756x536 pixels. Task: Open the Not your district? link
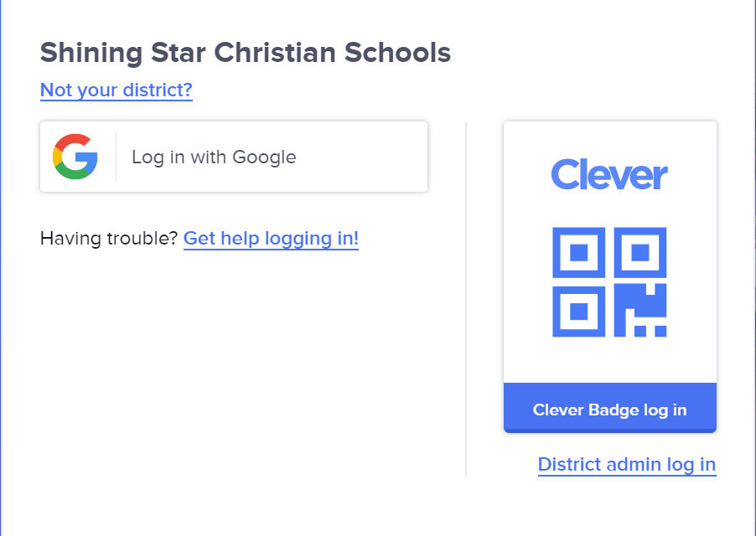pyautogui.click(x=117, y=90)
